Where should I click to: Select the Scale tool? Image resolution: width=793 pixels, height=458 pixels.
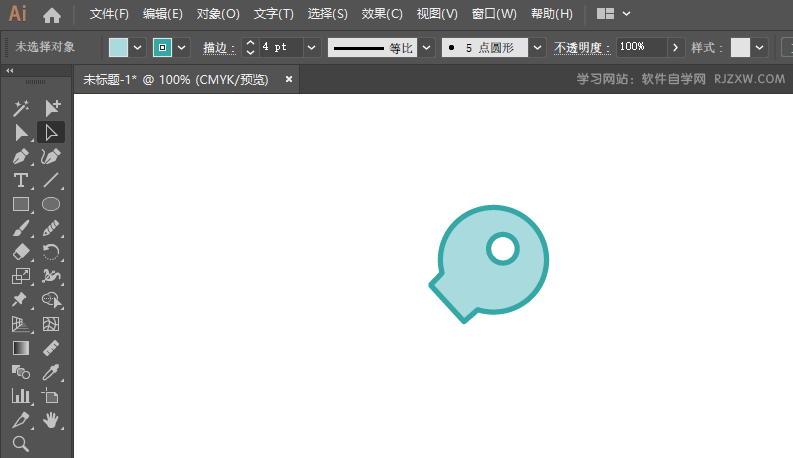(x=21, y=276)
